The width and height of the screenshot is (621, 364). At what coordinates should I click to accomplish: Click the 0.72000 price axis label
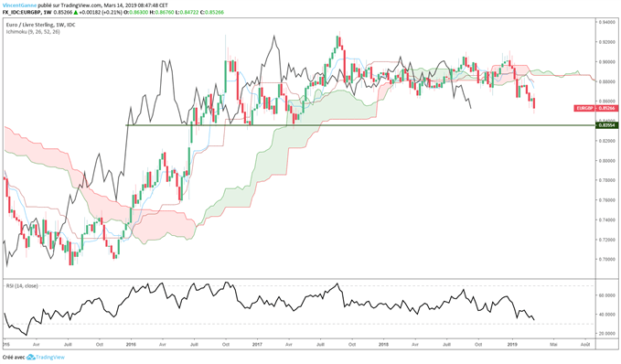point(608,240)
